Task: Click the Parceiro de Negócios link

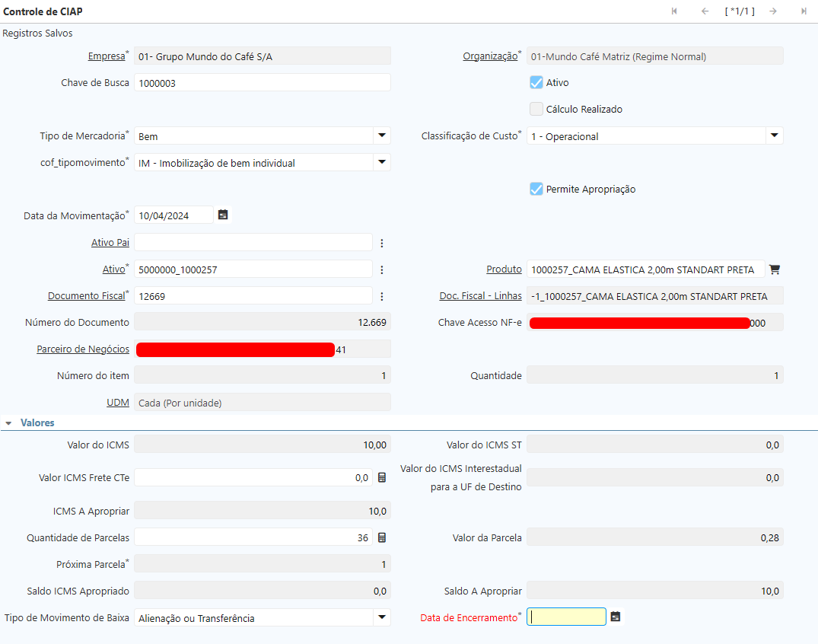Action: (83, 349)
